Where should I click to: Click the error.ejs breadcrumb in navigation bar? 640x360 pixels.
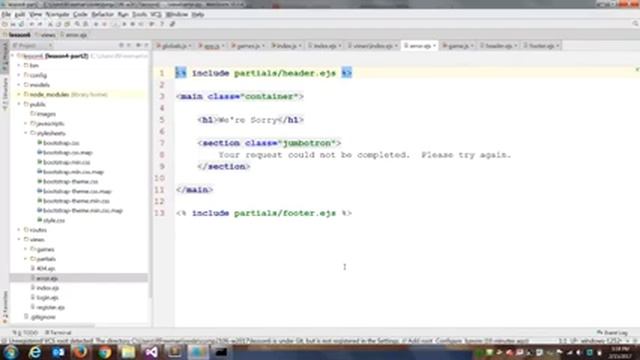74,35
